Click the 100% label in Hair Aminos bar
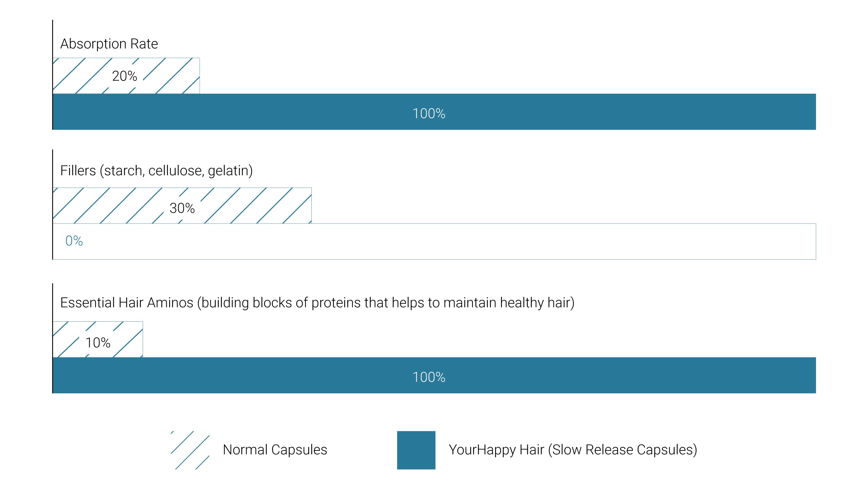 [x=429, y=377]
